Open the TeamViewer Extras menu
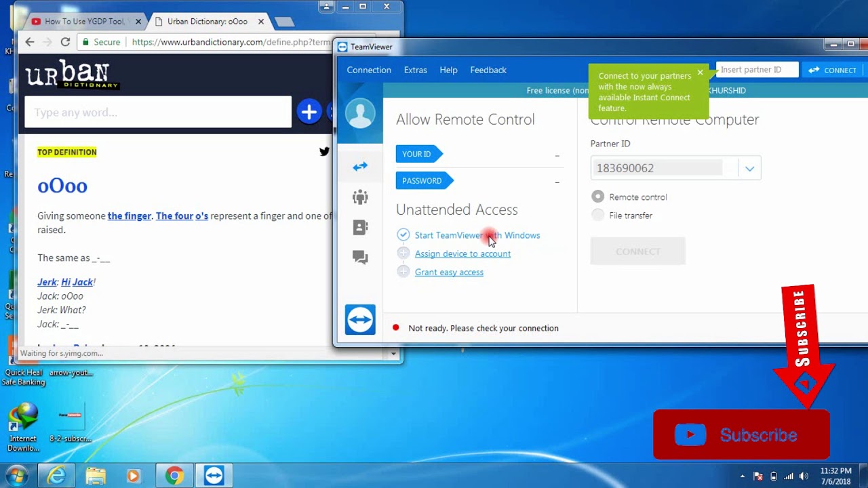This screenshot has width=868, height=488. [416, 70]
